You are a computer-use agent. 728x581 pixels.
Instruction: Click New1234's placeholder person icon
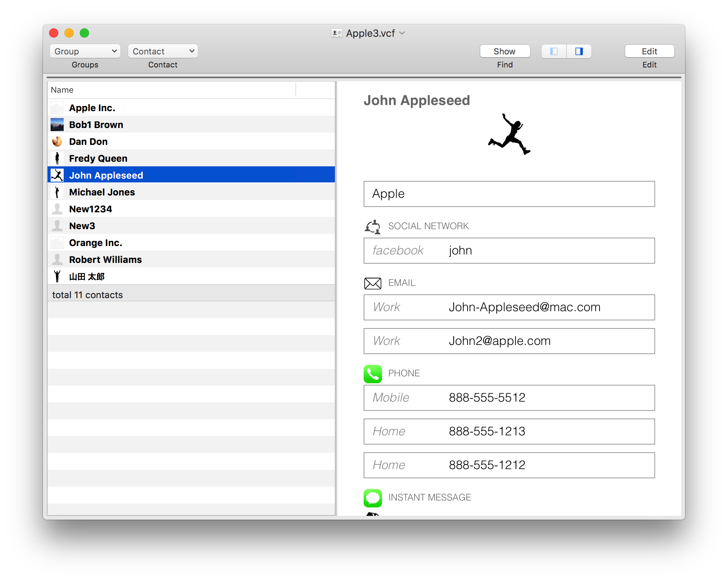point(57,209)
